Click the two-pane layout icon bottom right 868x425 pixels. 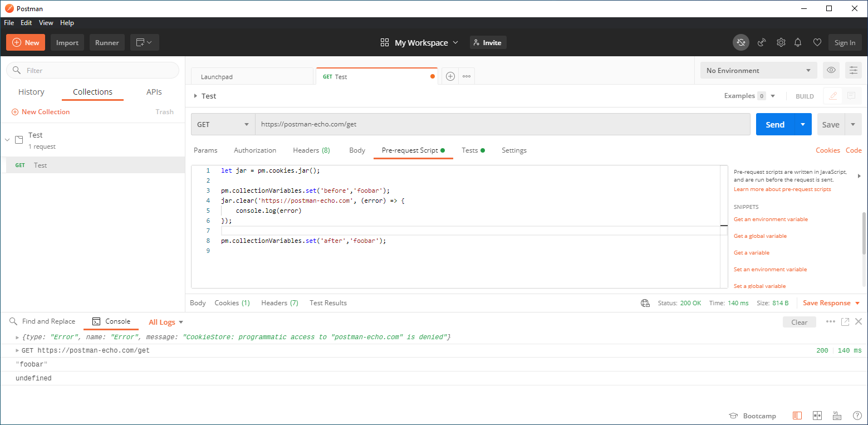817,416
